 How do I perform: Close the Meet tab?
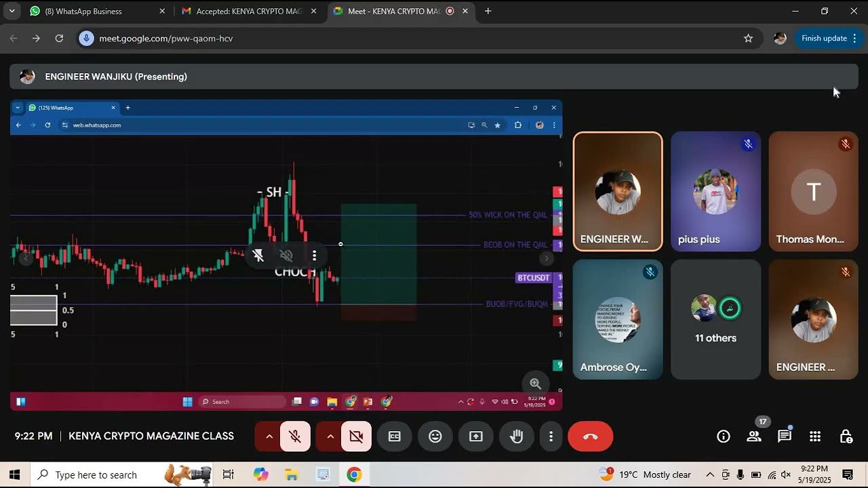465,11
